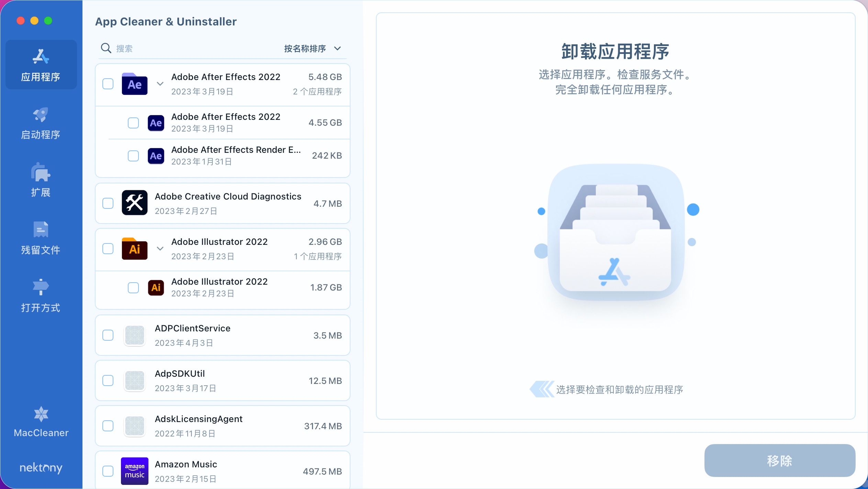868x489 pixels.
Task: Open the MacCleaner label in sidebar
Action: click(x=41, y=433)
